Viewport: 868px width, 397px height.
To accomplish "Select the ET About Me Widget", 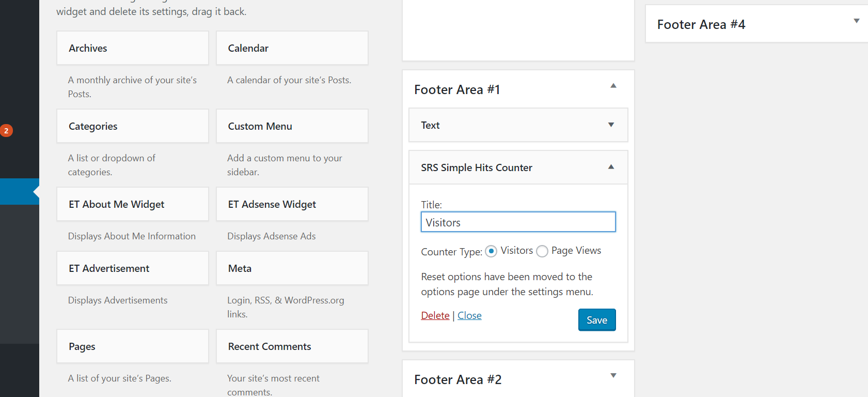I will [133, 204].
